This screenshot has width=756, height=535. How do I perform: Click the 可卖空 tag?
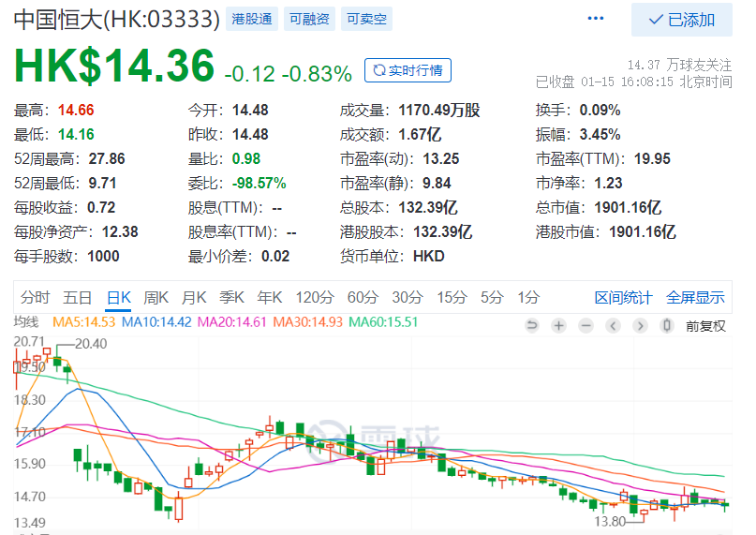click(x=366, y=19)
